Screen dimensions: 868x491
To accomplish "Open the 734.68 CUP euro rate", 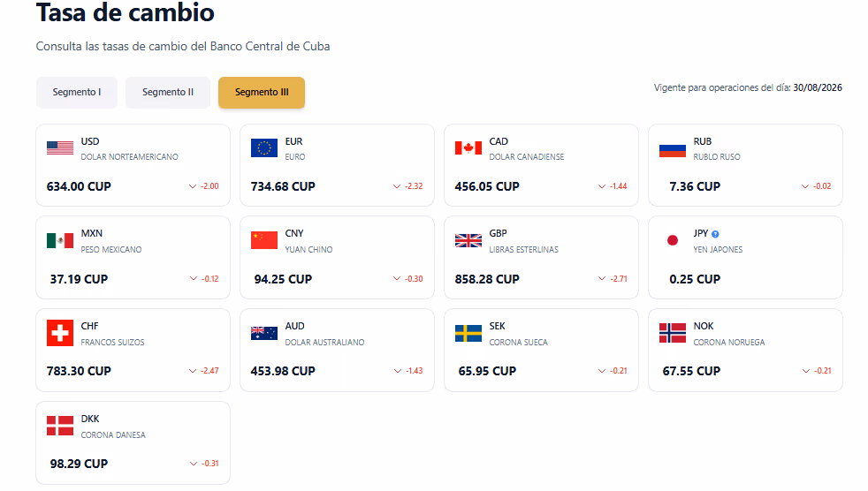I will pos(283,186).
